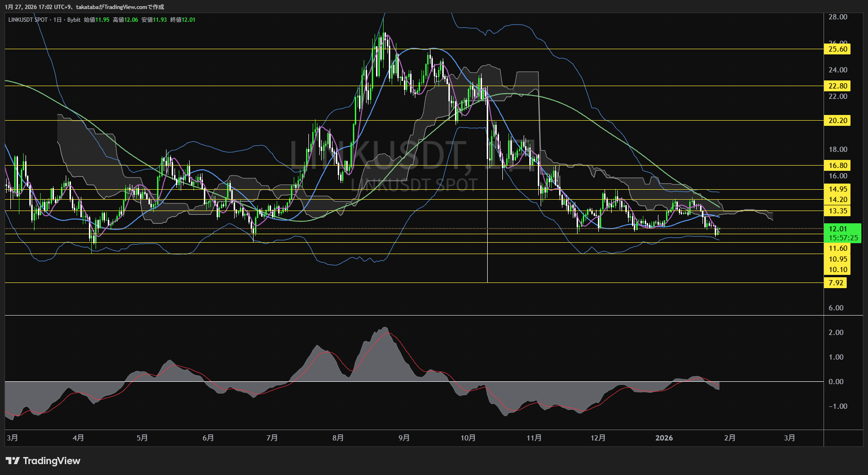Click the 13.35 price level tag
The width and height of the screenshot is (868, 475).
(x=837, y=211)
